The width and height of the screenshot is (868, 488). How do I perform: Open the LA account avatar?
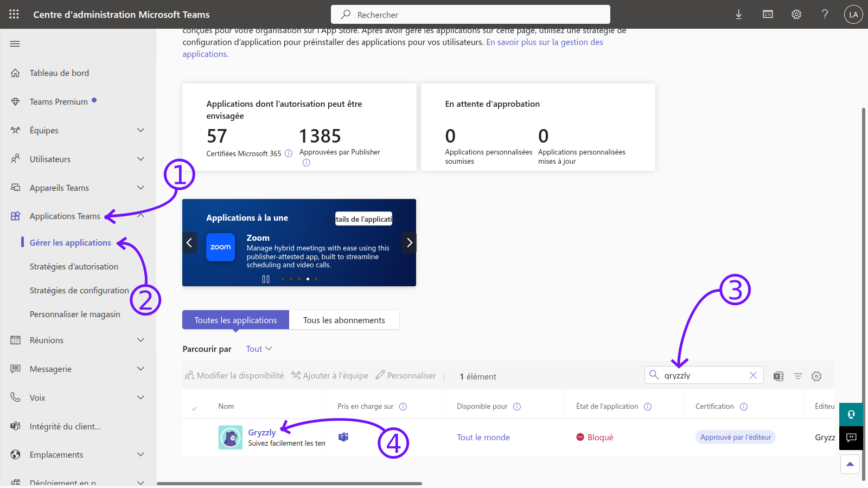(853, 15)
